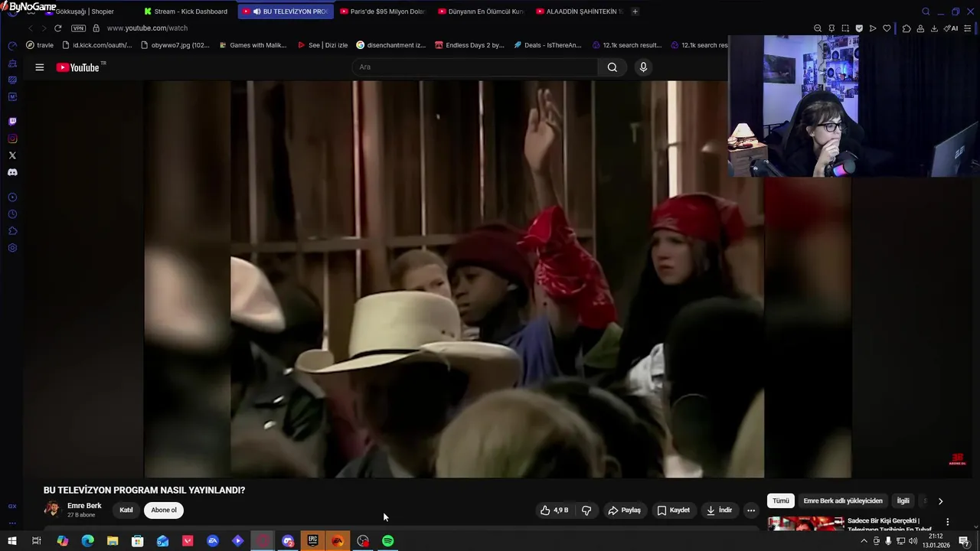Toggle the VPN badge in address bar
980x551 pixels.
point(78,28)
